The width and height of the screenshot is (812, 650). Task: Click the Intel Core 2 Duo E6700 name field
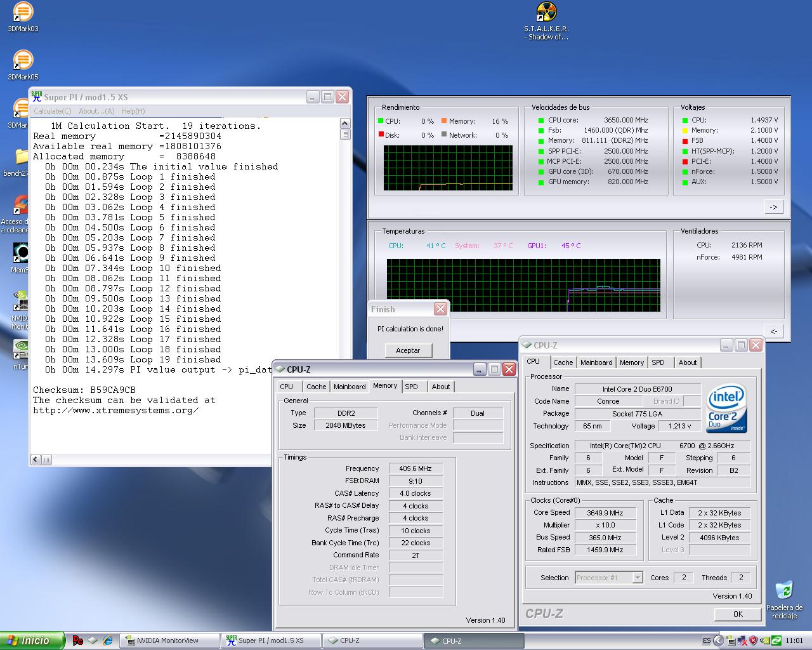pyautogui.click(x=638, y=389)
